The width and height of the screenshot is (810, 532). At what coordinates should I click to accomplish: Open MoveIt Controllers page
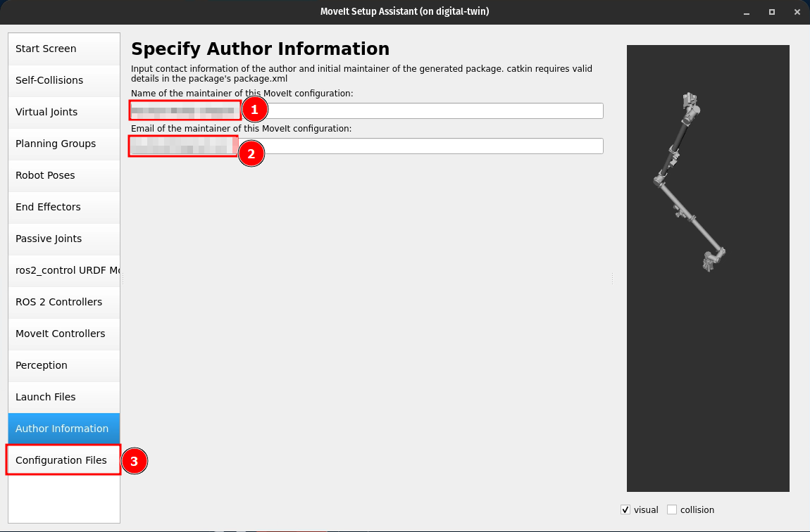[63, 334]
